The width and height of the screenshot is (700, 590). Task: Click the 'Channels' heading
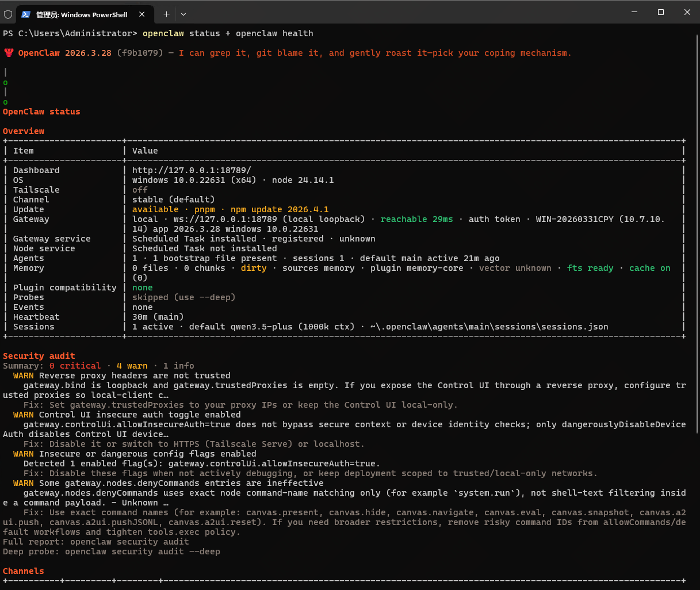(x=24, y=571)
